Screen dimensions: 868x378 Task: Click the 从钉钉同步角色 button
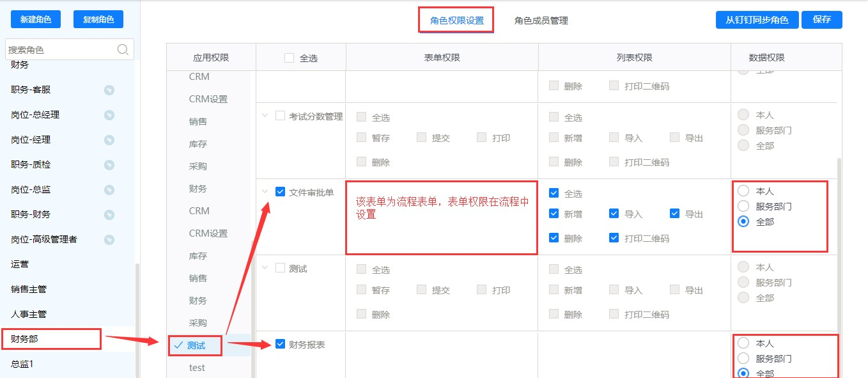[757, 20]
